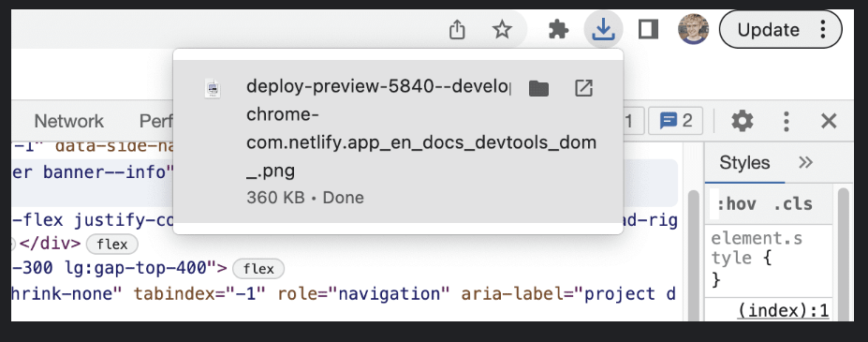Viewport: 868px width, 342px height.
Task: Click flex badge after lg:gap-top-400
Action: [258, 269]
